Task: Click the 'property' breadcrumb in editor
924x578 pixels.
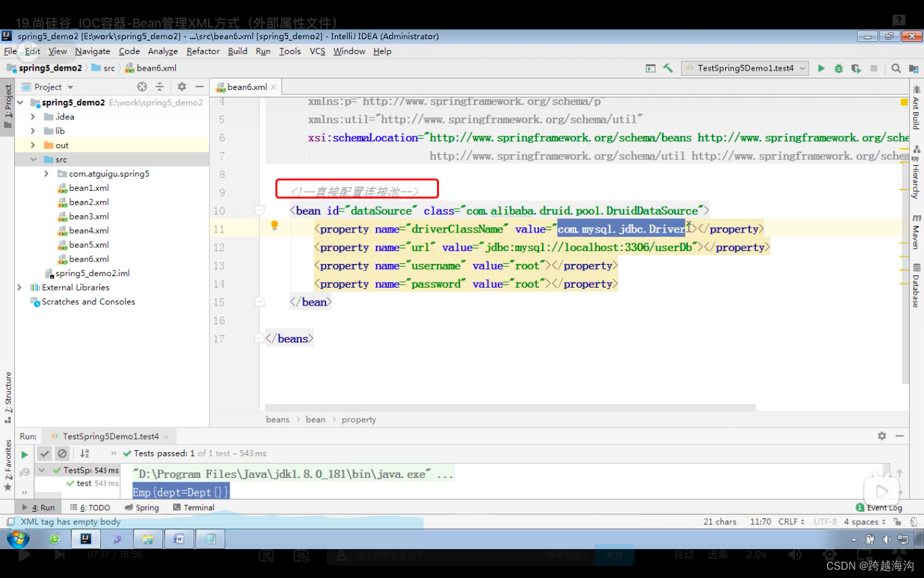Action: point(359,419)
